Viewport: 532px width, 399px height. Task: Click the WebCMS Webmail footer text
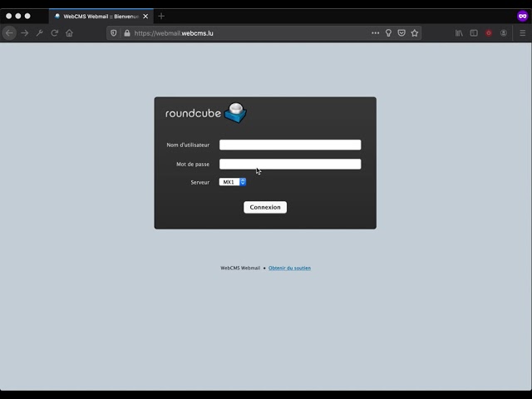[240, 268]
